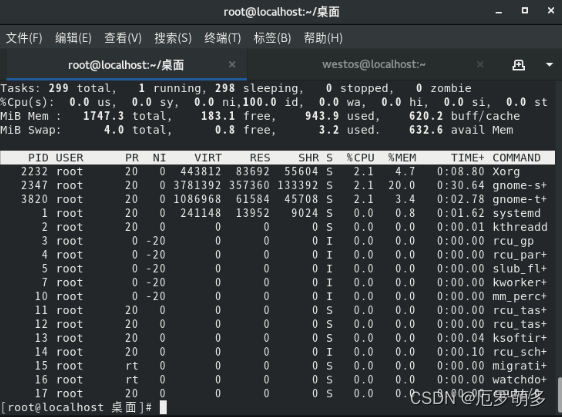The height and width of the screenshot is (417, 562).
Task: Click the COMMAND column header
Action: click(516, 158)
